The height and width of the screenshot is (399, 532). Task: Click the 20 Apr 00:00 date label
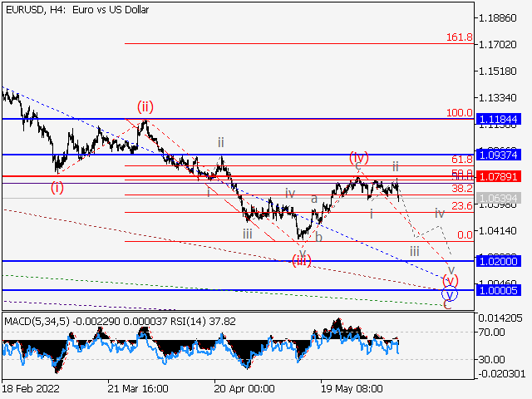tap(244, 388)
